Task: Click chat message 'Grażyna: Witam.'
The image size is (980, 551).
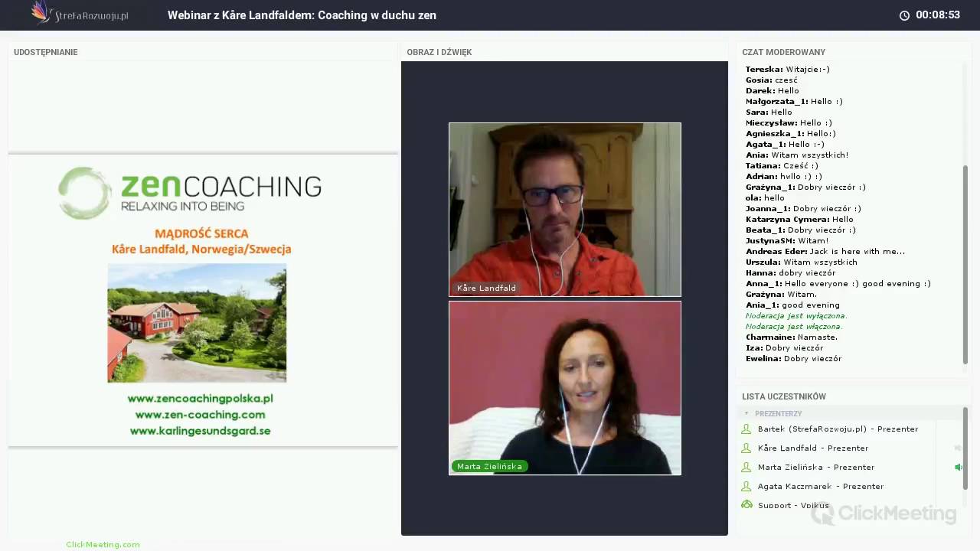Action: (781, 295)
